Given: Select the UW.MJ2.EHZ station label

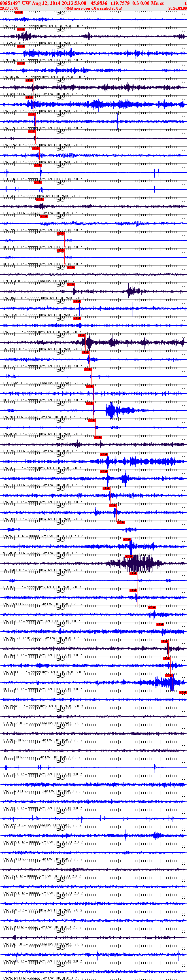Looking at the screenshot, I should 42,468.
